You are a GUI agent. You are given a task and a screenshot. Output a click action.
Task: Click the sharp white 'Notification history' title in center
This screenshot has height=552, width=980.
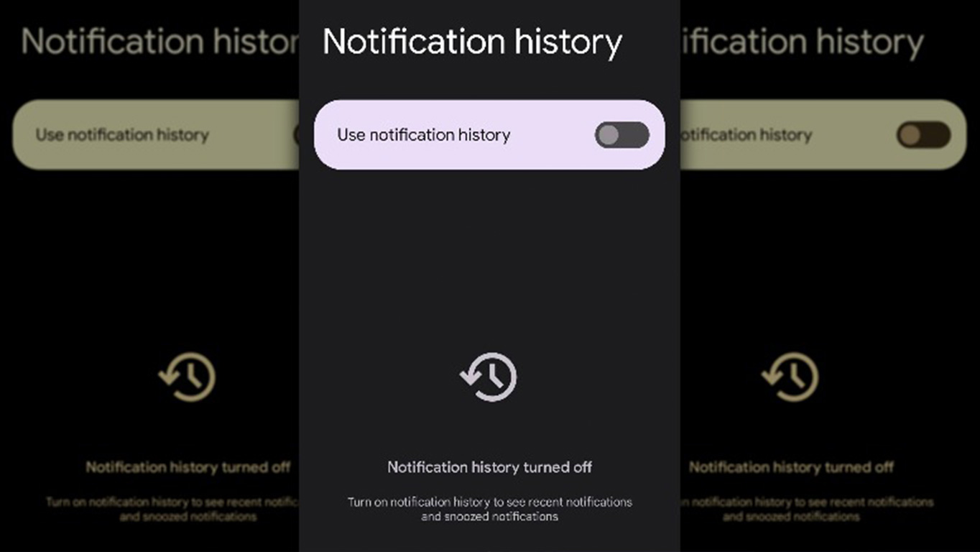[472, 43]
